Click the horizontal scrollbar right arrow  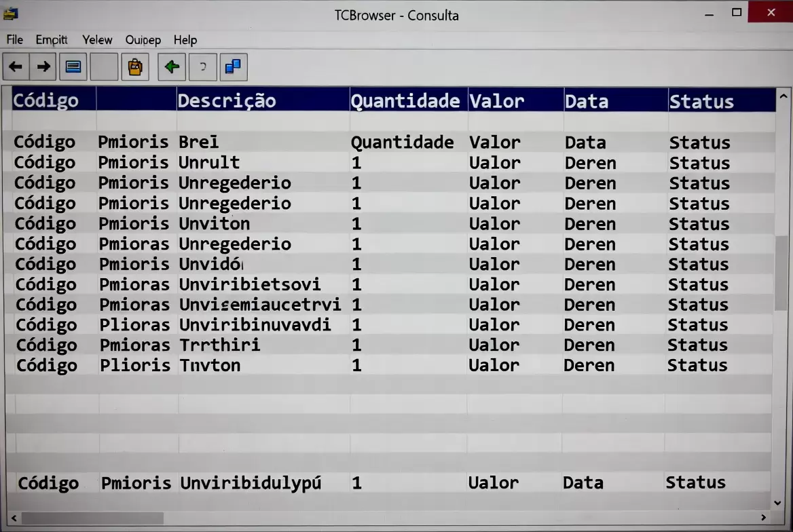(x=764, y=518)
